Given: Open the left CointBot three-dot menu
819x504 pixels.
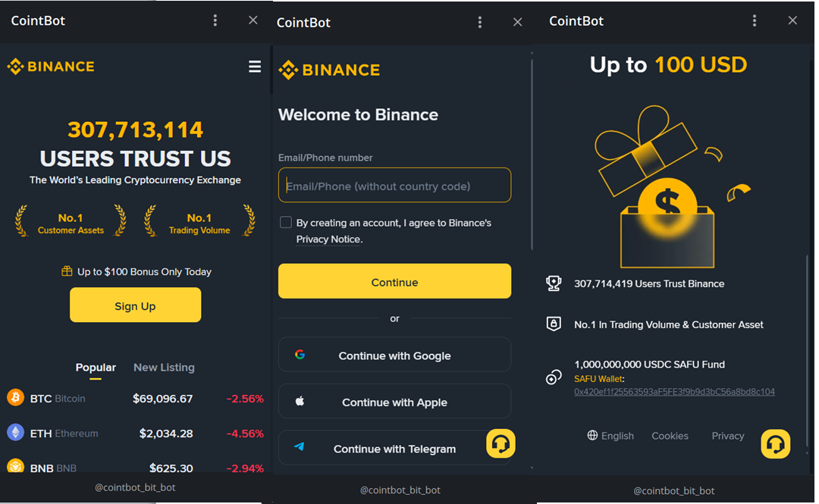Looking at the screenshot, I should click(215, 20).
